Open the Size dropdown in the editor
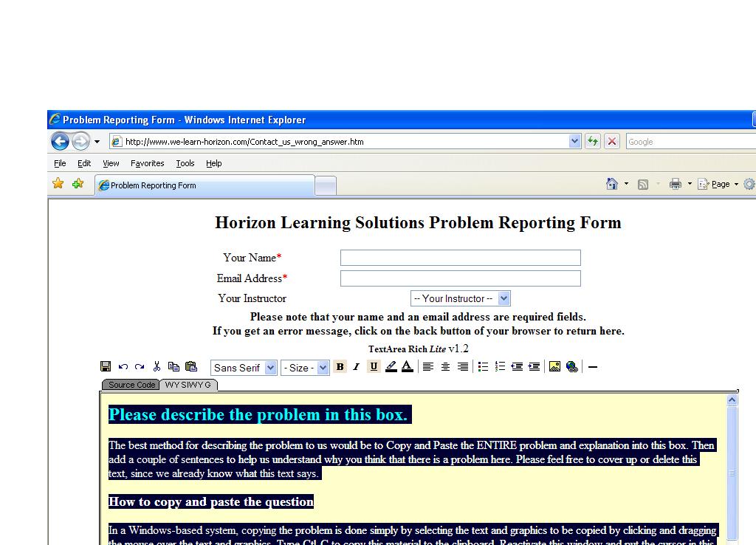Viewport: 756px width, 545px height. 305,368
